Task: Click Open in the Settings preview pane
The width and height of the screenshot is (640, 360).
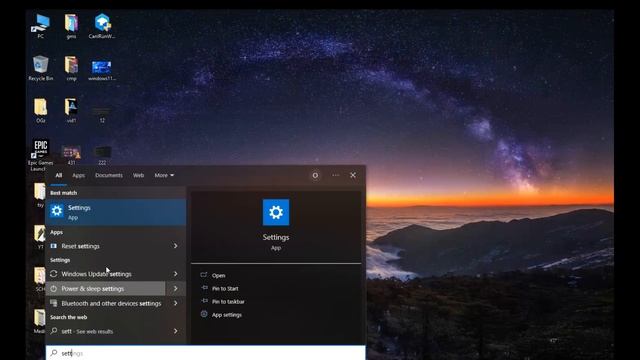Action: (218, 276)
